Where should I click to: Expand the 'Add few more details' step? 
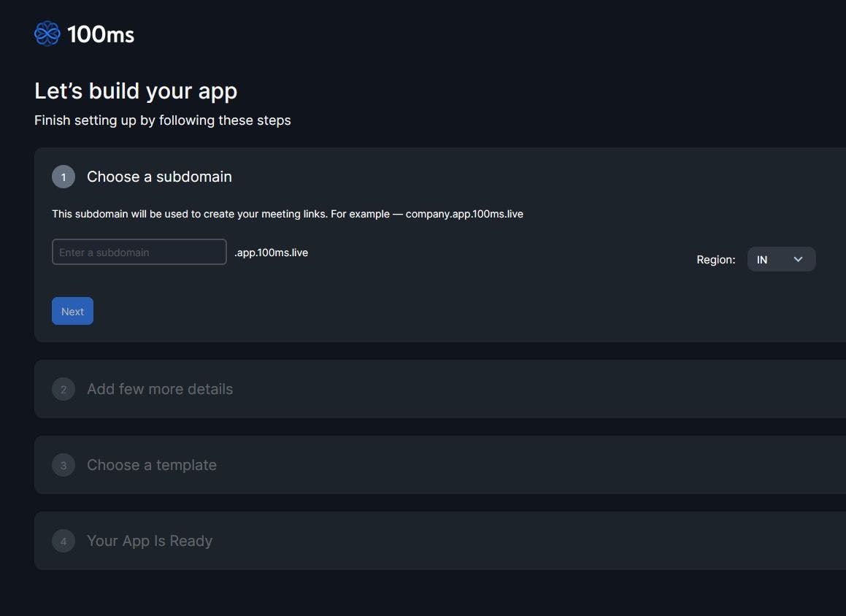pos(160,389)
